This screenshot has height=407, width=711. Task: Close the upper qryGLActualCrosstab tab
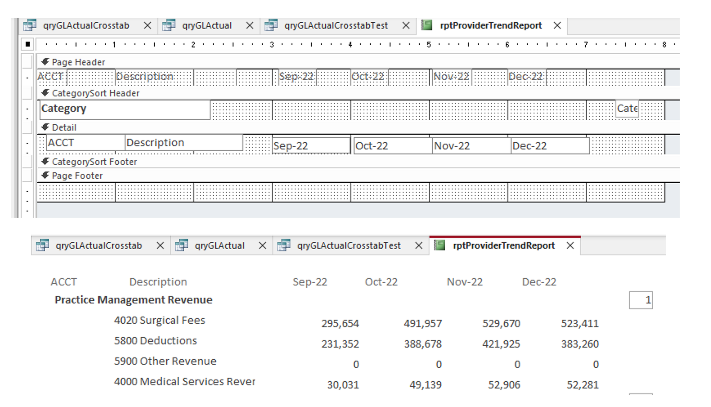tap(147, 25)
